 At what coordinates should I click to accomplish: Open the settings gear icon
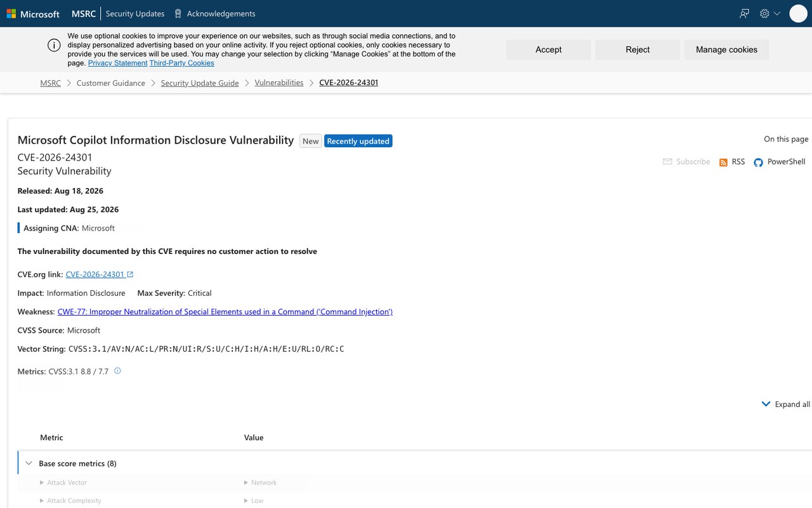[764, 13]
